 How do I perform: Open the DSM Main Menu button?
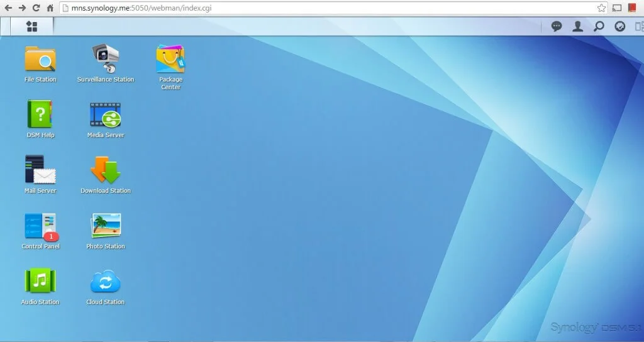coord(31,26)
